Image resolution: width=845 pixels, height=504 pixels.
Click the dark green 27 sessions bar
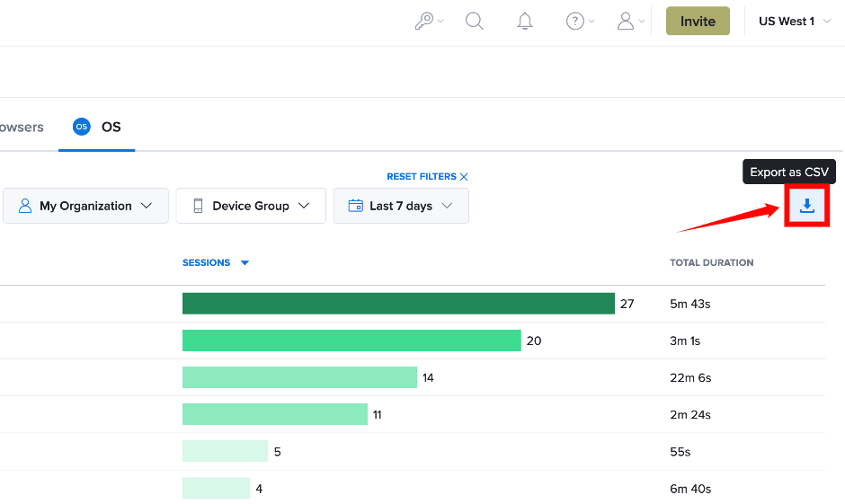click(398, 304)
